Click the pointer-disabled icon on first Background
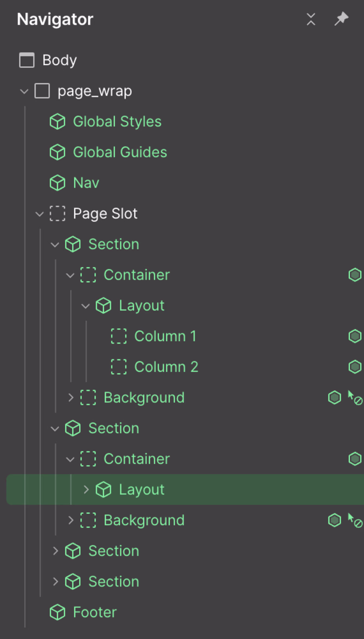The height and width of the screenshot is (639, 364). [355, 398]
